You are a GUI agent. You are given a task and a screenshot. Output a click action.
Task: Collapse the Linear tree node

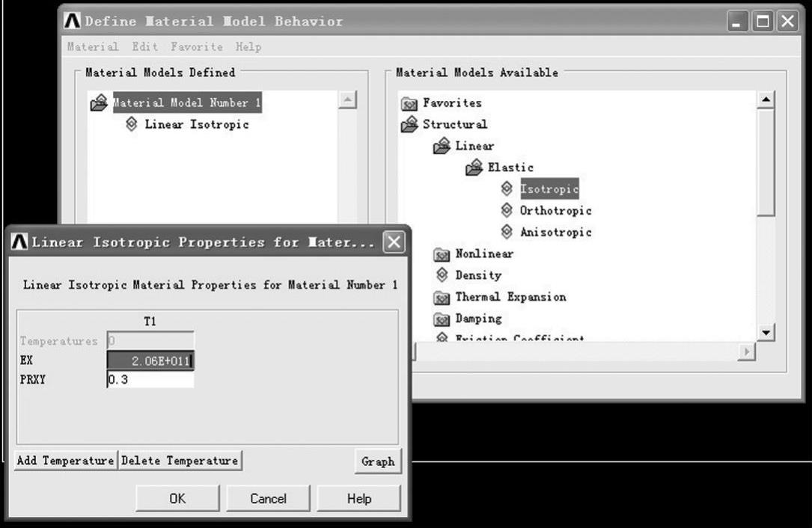[x=475, y=146]
